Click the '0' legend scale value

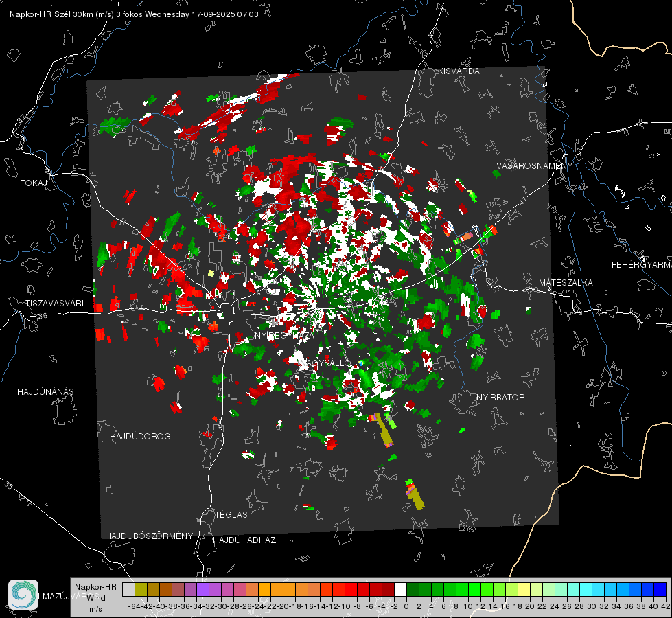[x=406, y=606]
